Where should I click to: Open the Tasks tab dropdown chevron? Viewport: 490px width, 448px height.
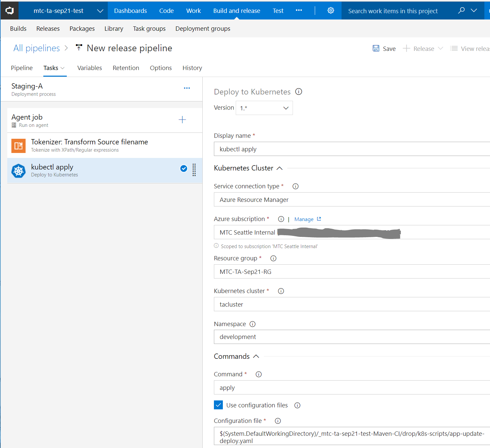click(x=62, y=68)
